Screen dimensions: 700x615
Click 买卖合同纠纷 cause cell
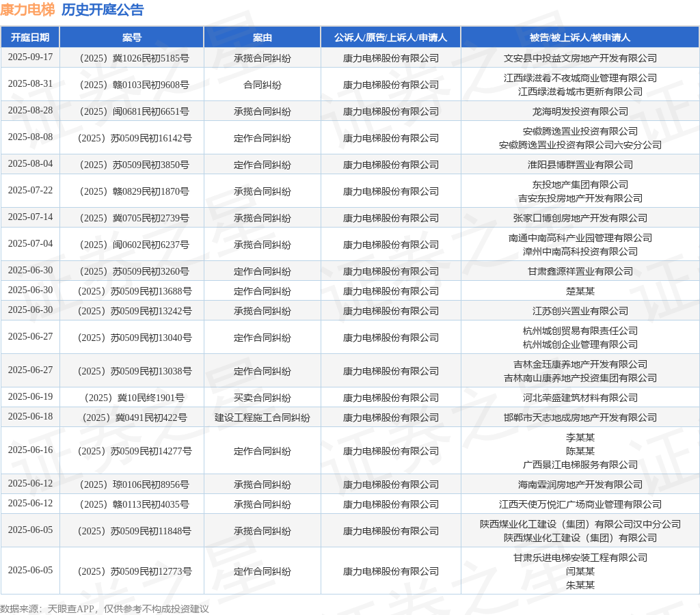click(x=262, y=398)
